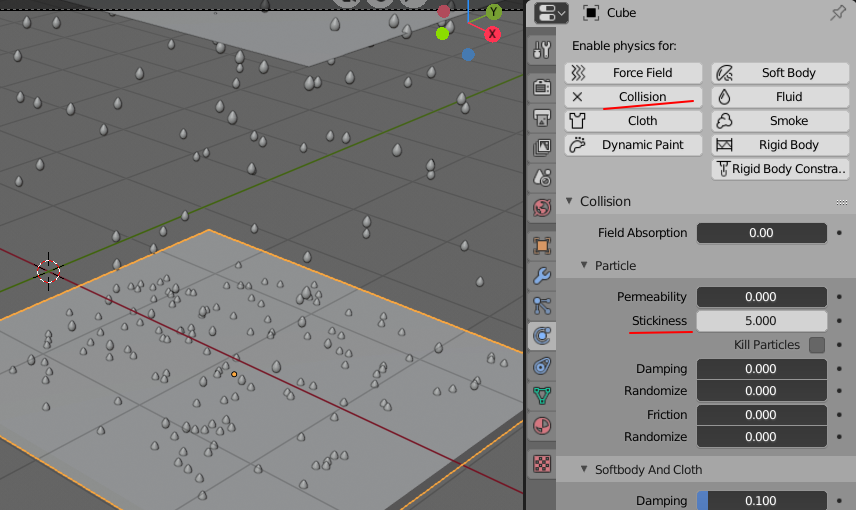Enable Cloth physics

(633, 121)
